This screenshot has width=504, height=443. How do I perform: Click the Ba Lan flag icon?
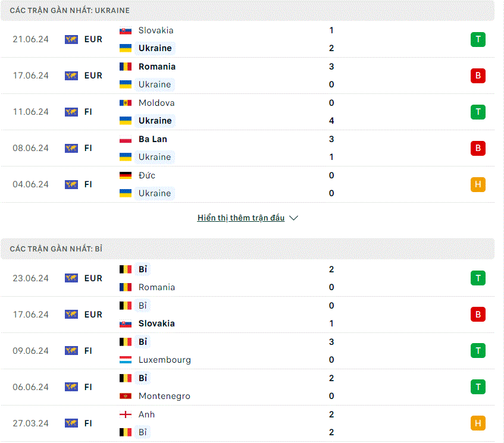[126, 139]
